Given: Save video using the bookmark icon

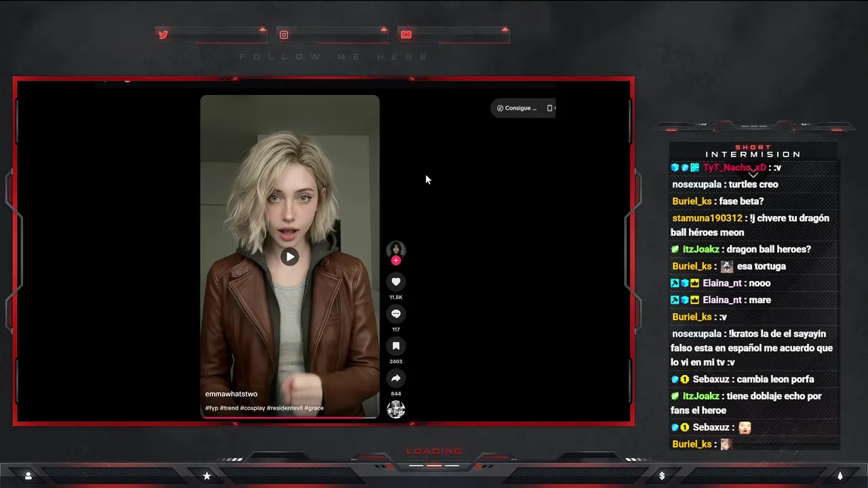Looking at the screenshot, I should (396, 346).
